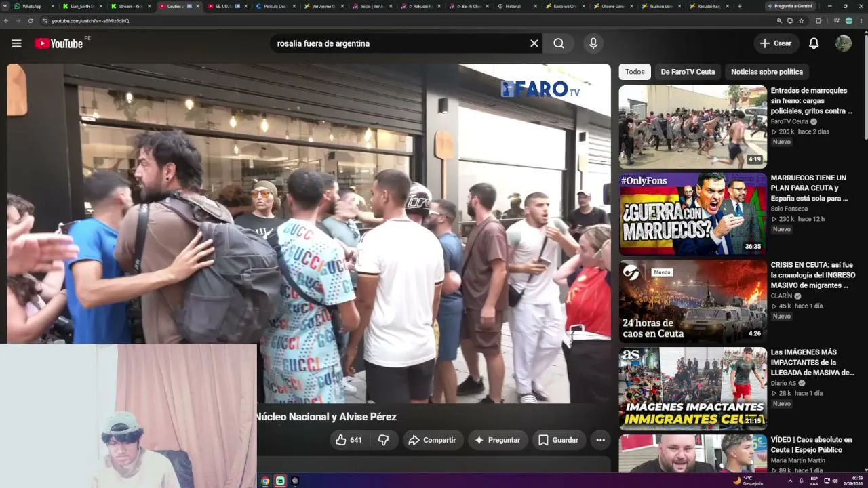Bookmark this page with the star

coord(802,21)
